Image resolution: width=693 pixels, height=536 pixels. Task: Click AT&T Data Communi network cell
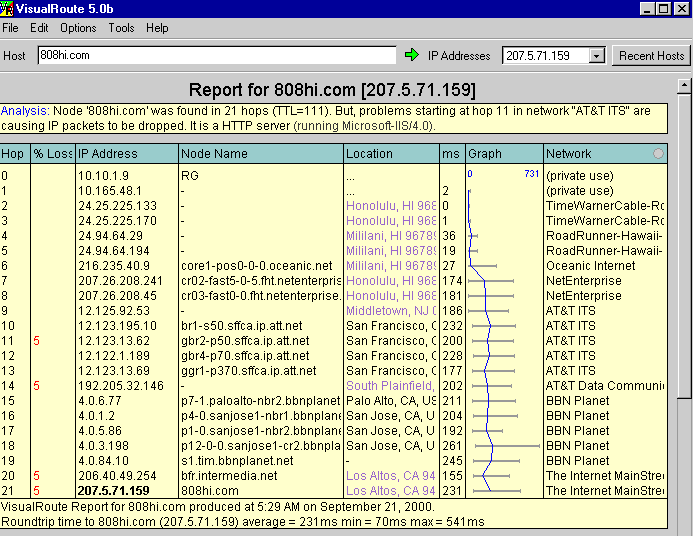[x=605, y=386]
